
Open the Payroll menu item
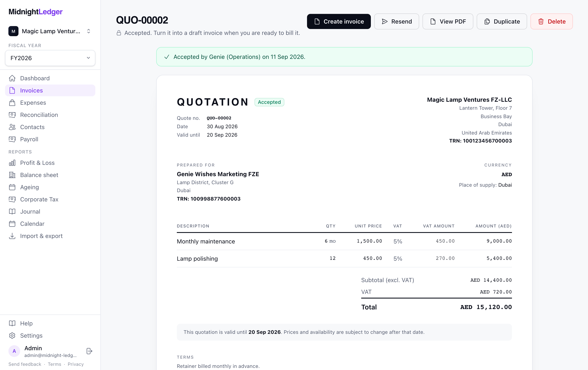50,139
